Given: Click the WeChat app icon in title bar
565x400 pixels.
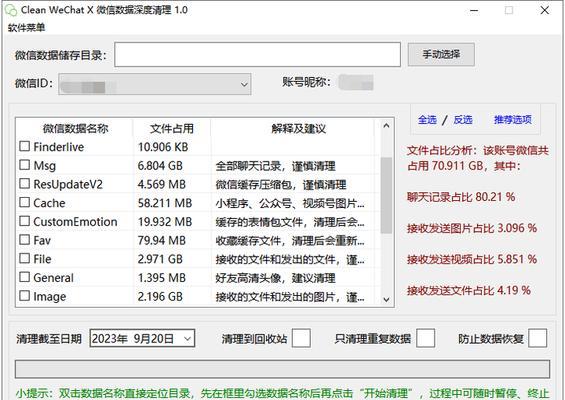Looking at the screenshot, I should pos(11,10).
